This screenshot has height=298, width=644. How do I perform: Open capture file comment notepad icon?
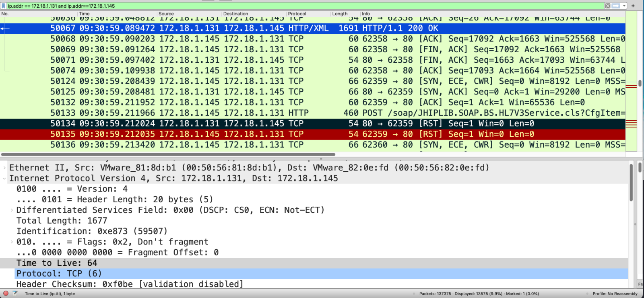[x=15, y=293]
